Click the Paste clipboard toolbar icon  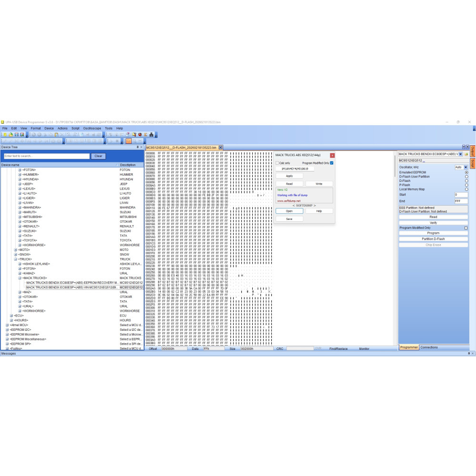coord(57,135)
